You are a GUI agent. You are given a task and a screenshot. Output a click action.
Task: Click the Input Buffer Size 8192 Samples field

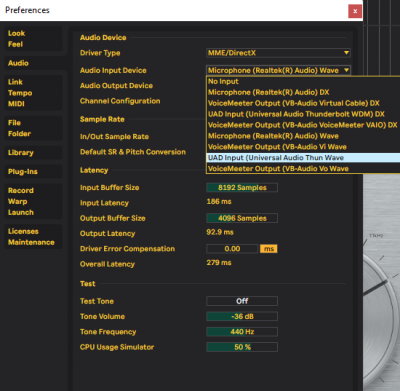[x=242, y=188]
